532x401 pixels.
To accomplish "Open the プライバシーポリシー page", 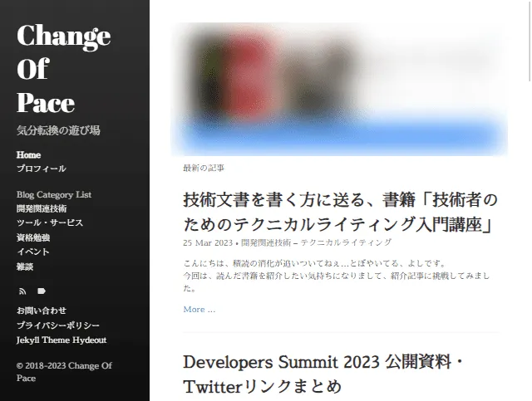I will tap(58, 325).
